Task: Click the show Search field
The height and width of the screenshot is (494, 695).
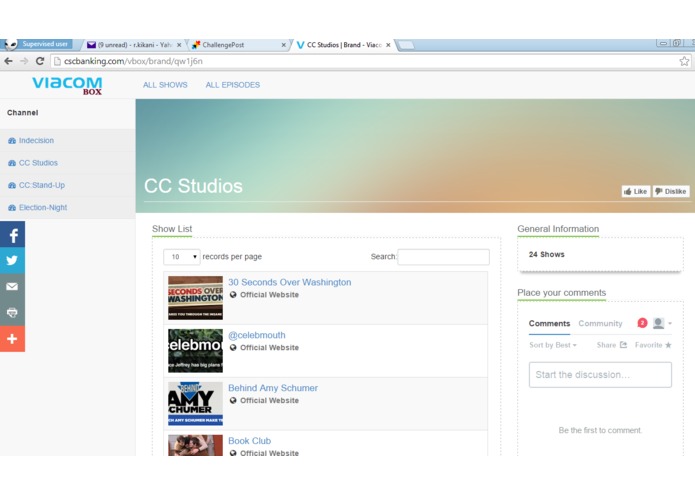Action: point(443,257)
